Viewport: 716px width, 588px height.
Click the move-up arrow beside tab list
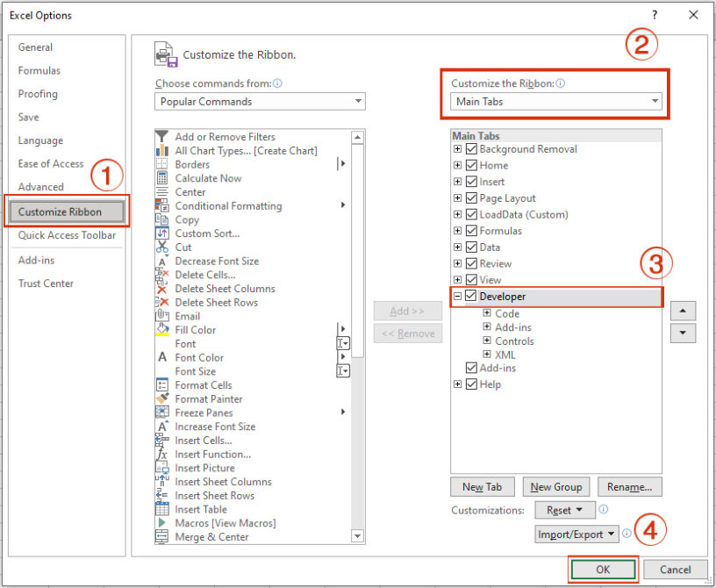[x=683, y=310]
